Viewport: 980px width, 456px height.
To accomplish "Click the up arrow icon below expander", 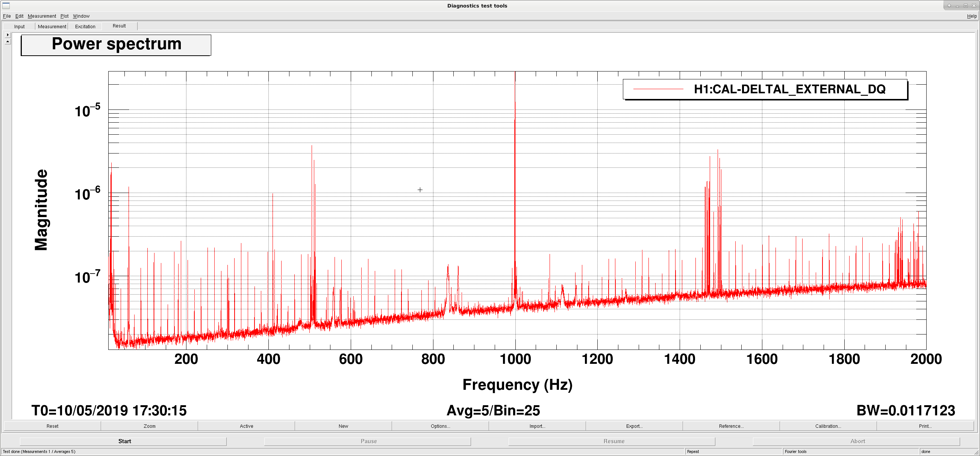I will (x=8, y=41).
